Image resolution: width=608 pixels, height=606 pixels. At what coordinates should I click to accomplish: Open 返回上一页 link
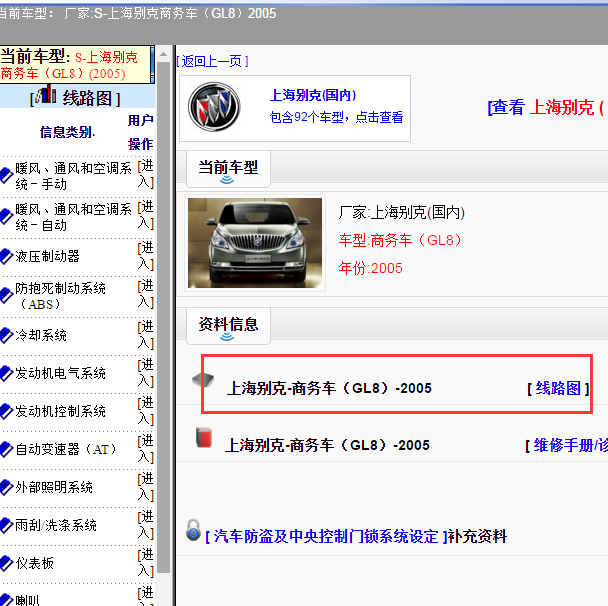tap(212, 61)
